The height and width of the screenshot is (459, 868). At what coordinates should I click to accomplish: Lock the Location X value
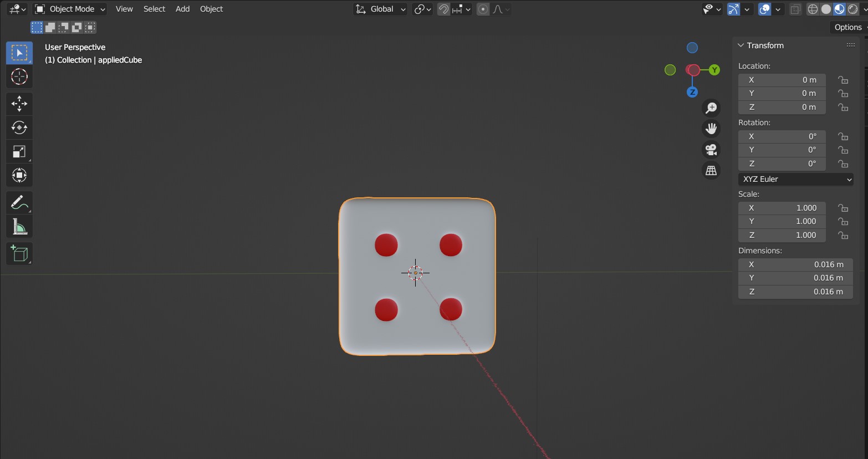[843, 80]
